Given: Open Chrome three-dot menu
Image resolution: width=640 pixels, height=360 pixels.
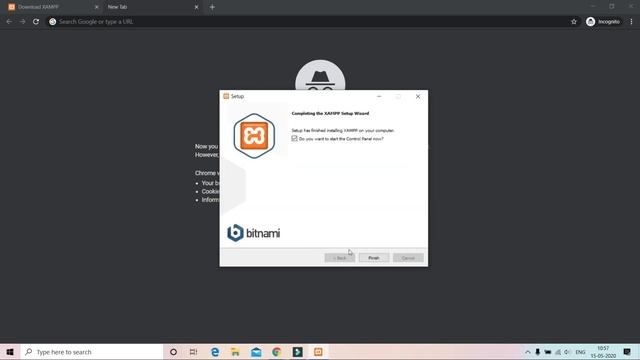Looking at the screenshot, I should click(631, 22).
